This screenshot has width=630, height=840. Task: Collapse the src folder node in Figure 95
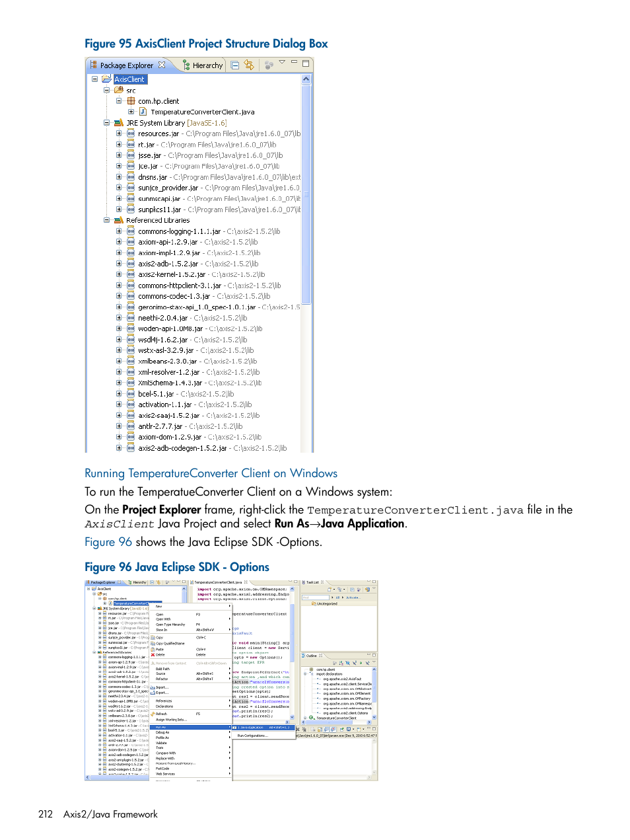[107, 90]
